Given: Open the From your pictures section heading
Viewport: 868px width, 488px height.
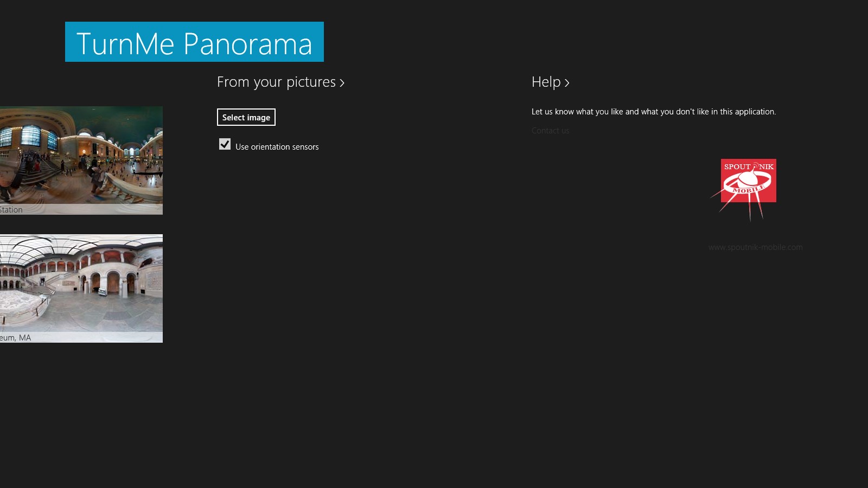Looking at the screenshot, I should tap(276, 82).
